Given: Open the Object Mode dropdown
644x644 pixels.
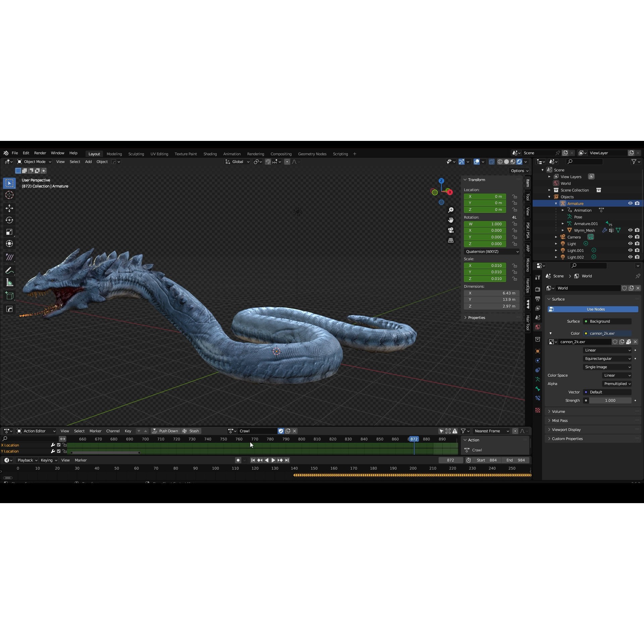Looking at the screenshot, I should point(34,162).
